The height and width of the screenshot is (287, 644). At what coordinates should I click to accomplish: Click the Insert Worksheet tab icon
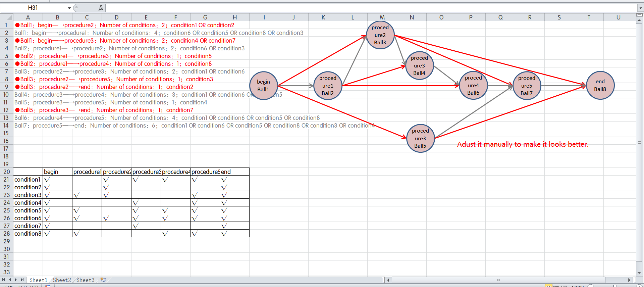pyautogui.click(x=103, y=280)
